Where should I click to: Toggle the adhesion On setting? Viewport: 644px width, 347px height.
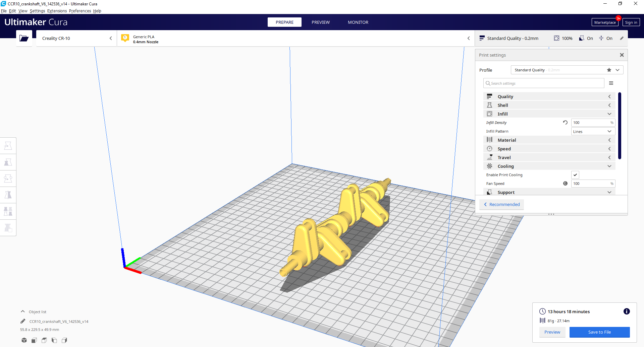tap(606, 38)
